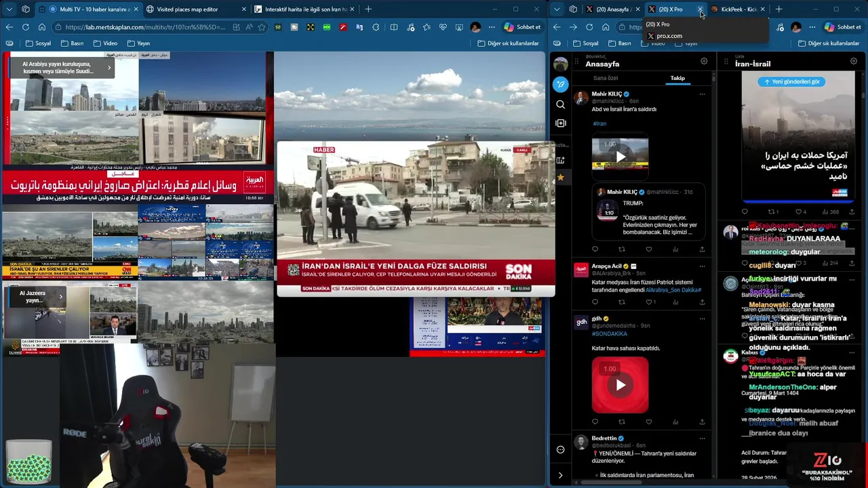This screenshot has height=488, width=868.
Task: Select Takip timeline tab
Action: click(677, 78)
